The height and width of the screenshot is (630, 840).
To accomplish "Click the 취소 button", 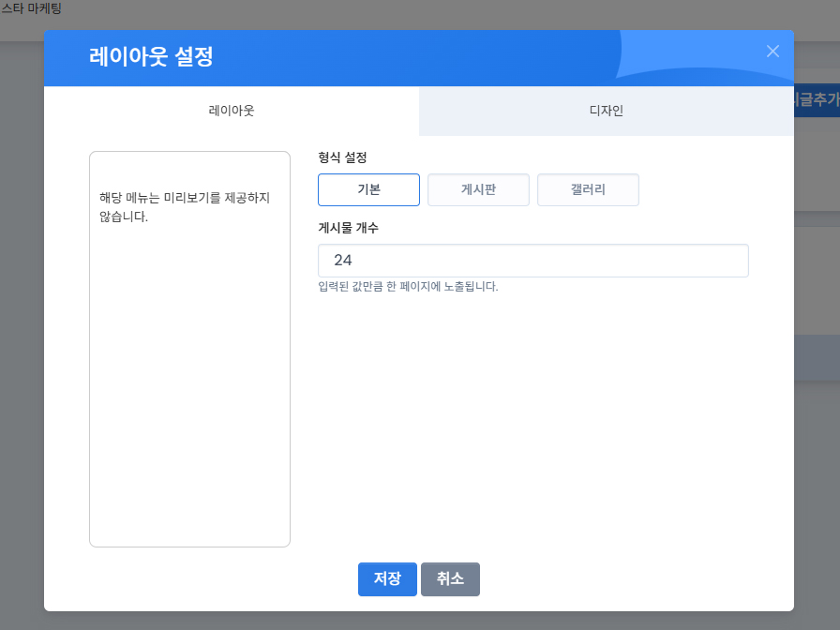I will point(450,579).
